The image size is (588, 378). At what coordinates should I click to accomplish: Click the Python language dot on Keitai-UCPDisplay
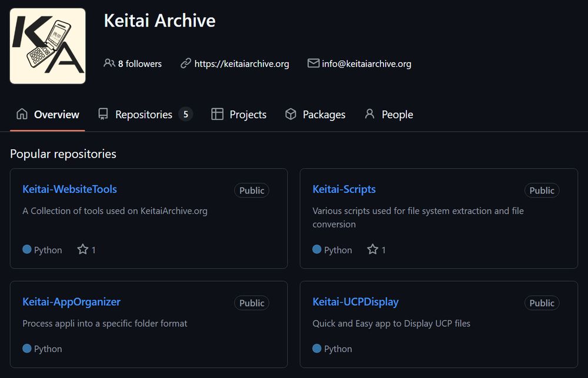tap(317, 349)
